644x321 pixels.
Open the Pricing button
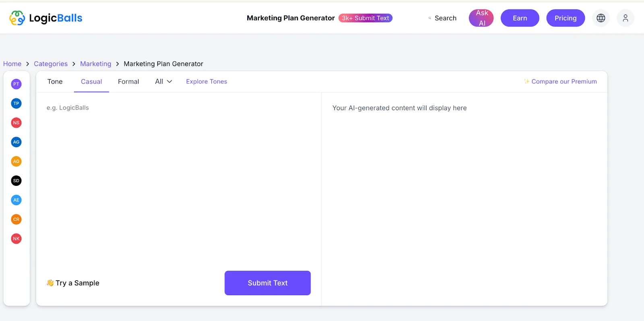(566, 18)
